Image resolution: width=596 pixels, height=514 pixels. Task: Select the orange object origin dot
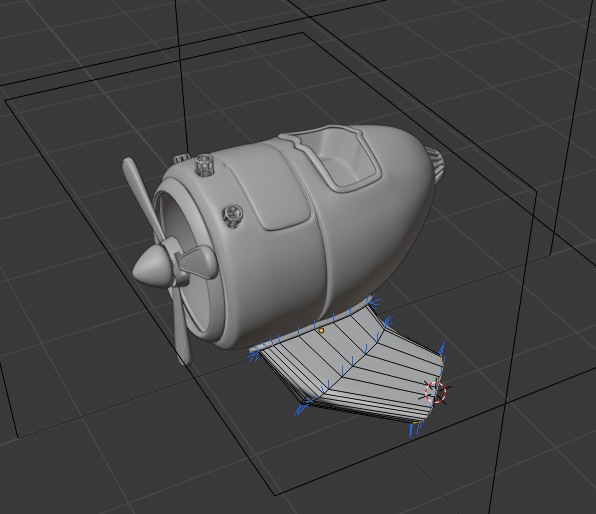(322, 331)
